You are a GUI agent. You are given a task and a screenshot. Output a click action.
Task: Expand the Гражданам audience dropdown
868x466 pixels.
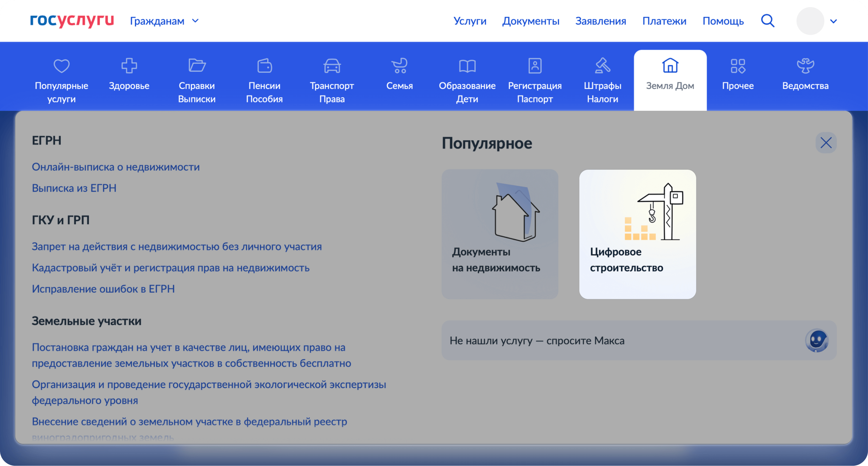164,21
